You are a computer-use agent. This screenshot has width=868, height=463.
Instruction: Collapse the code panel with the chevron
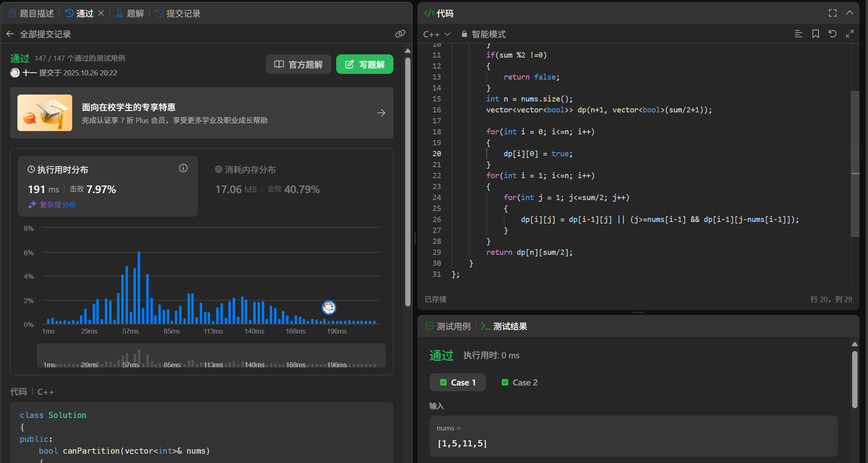click(849, 13)
